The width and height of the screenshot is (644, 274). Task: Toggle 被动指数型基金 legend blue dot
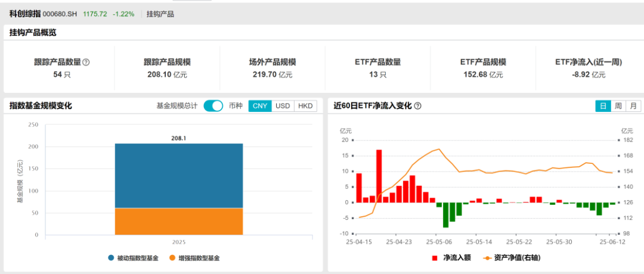(112, 258)
